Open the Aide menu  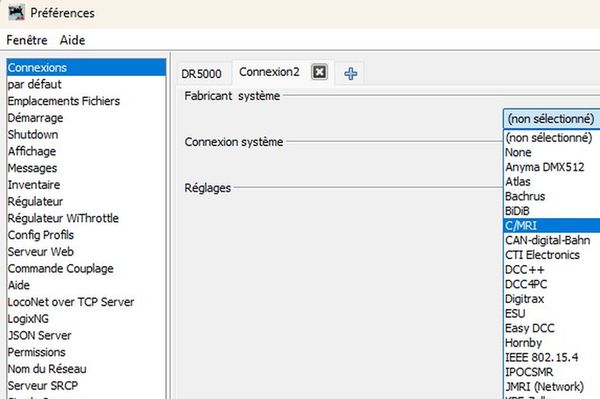[72, 40]
